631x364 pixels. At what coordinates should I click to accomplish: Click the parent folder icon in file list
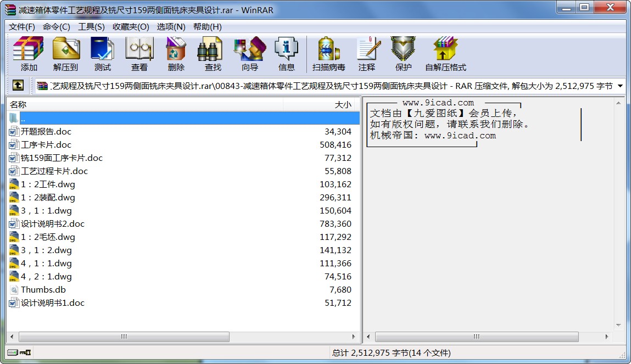click(14, 118)
